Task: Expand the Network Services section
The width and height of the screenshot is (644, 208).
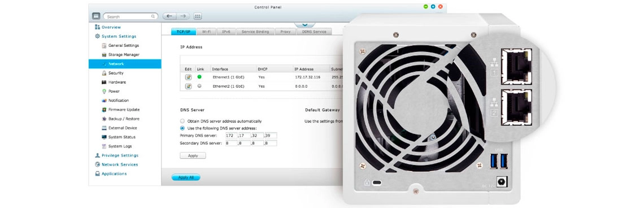Action: [x=116, y=164]
